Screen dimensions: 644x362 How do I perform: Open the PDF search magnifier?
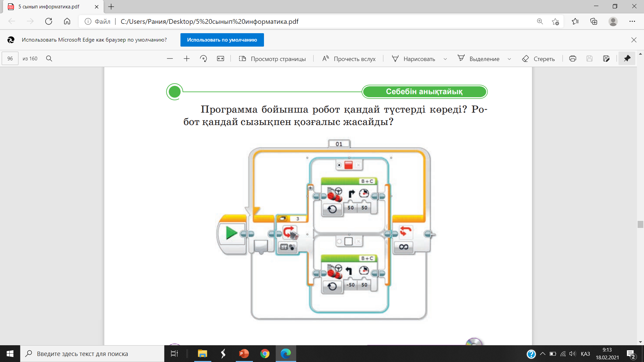(49, 59)
